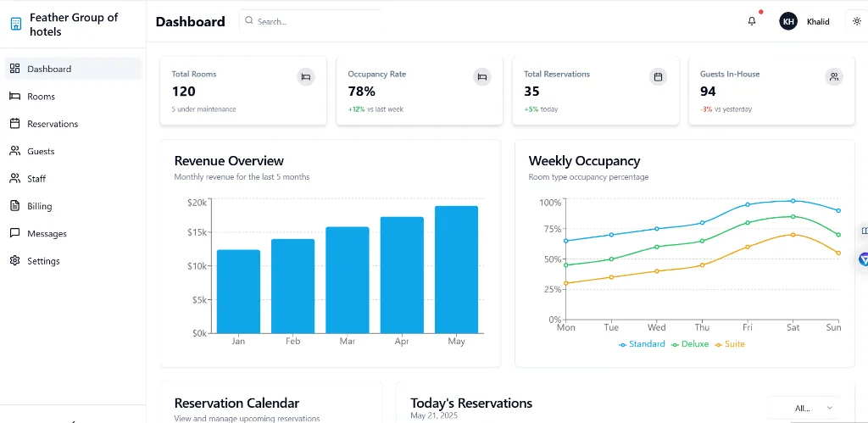Click the Apr revenue bar

point(402,276)
